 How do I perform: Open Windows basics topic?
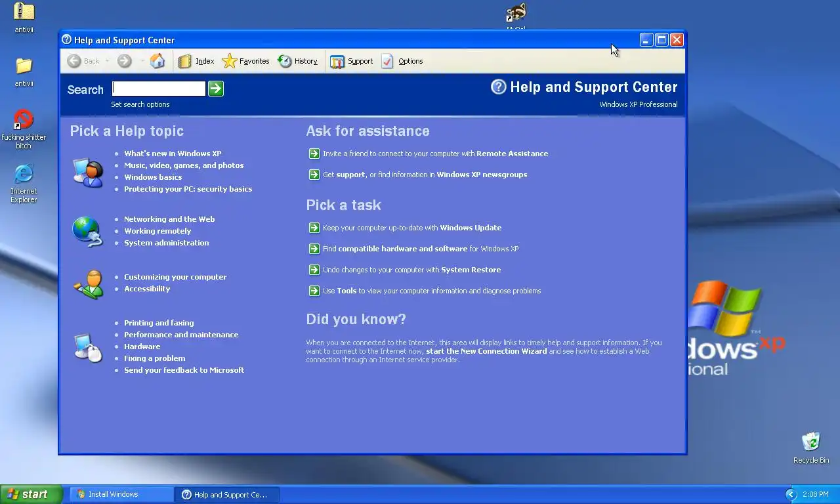(x=153, y=177)
